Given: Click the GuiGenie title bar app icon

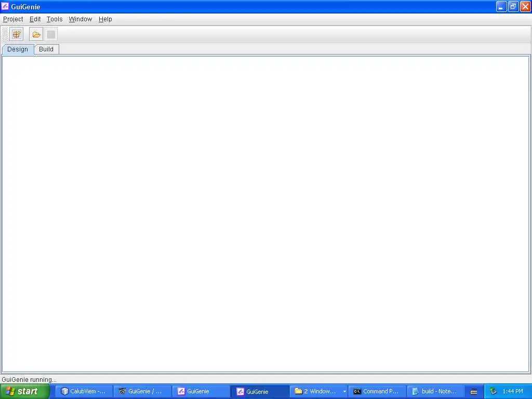Looking at the screenshot, I should tap(5, 6).
